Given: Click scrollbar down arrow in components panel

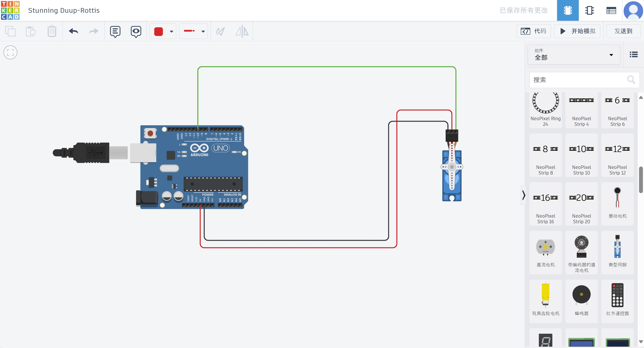Looking at the screenshot, I should pos(641,342).
